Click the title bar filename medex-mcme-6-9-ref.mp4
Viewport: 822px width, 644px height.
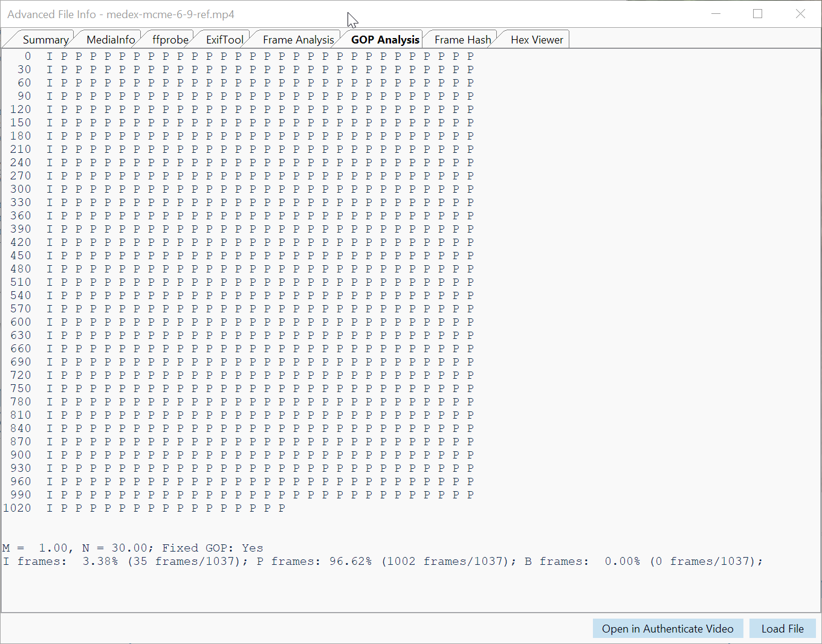[x=170, y=14]
